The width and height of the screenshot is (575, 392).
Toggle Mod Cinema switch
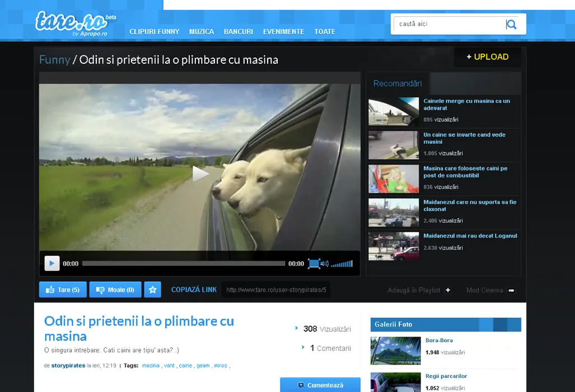click(x=511, y=290)
